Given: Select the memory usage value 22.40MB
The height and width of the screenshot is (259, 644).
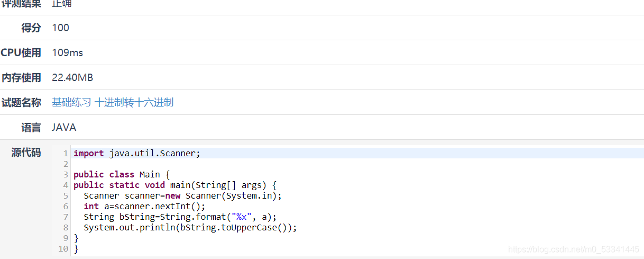Looking at the screenshot, I should tap(72, 77).
